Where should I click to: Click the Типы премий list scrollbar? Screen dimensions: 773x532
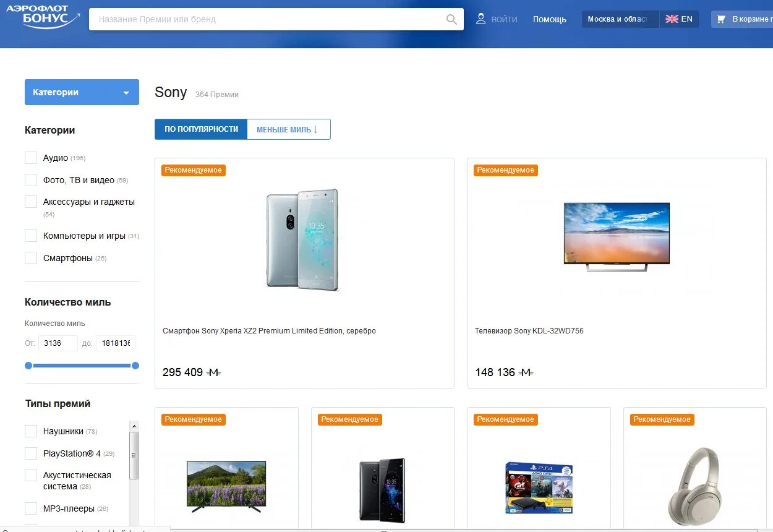[134, 455]
